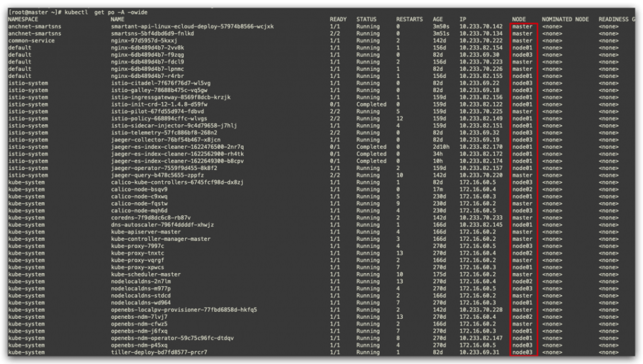This screenshot has width=643, height=364.
Task: Select pod istio-pilot-67fd55d974-fdbvd
Action: [157, 112]
